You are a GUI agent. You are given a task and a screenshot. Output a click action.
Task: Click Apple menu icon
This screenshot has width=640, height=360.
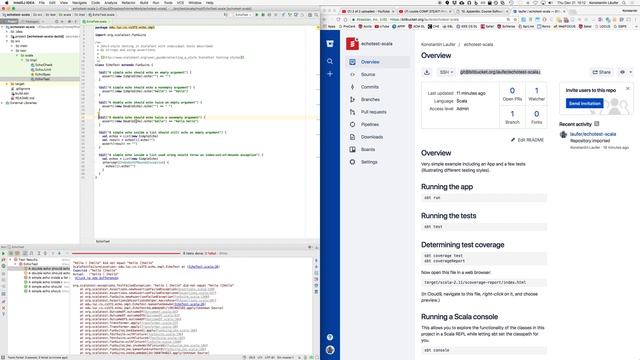point(6,2)
